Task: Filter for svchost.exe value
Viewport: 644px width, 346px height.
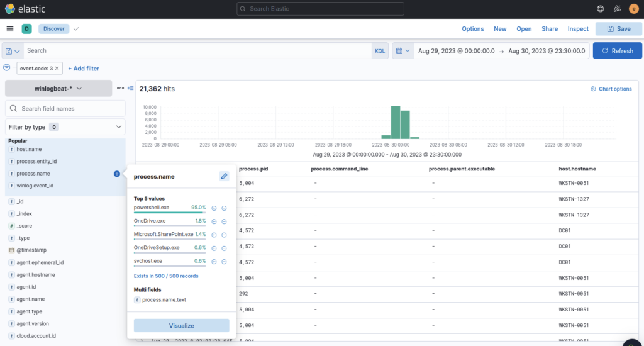Action: tap(214, 262)
